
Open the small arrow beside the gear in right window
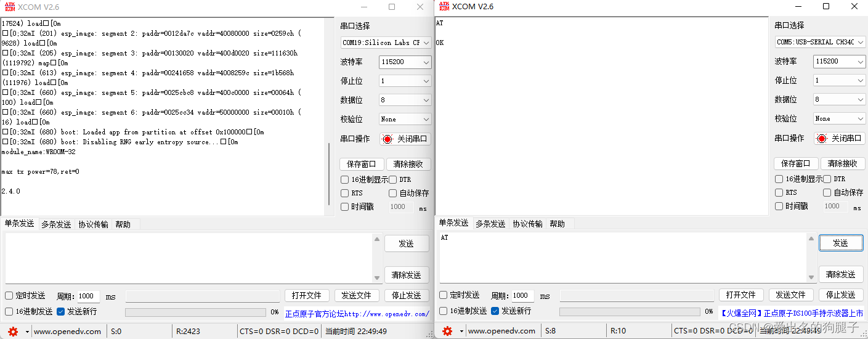461,331
